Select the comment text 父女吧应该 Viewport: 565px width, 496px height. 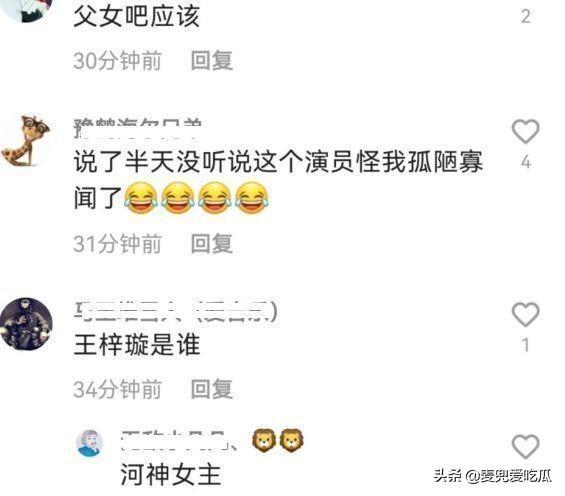point(137,16)
